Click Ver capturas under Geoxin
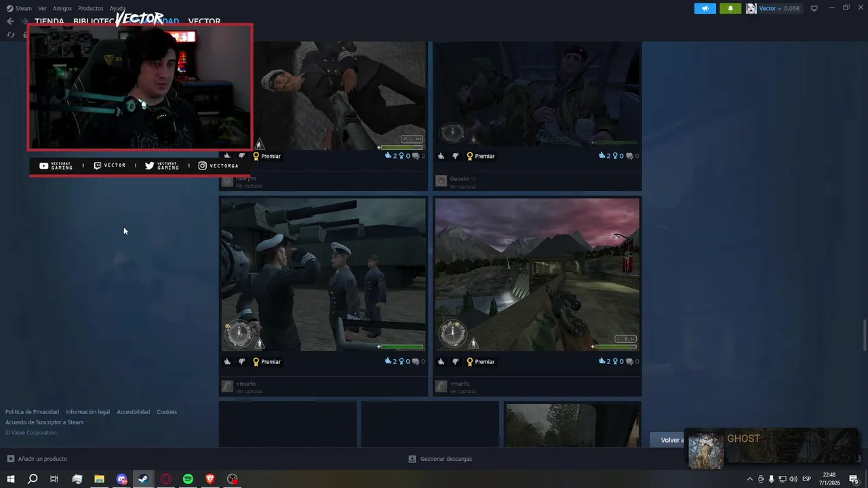 (x=462, y=186)
